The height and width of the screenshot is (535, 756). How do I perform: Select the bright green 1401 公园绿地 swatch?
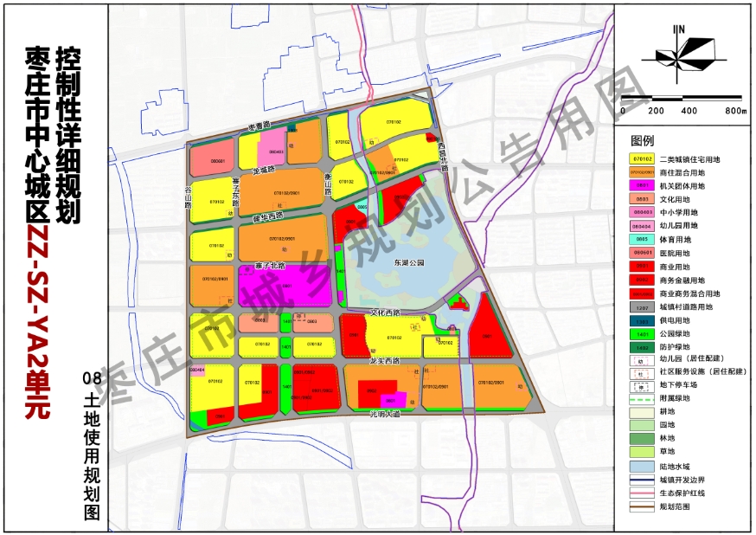tap(641, 332)
